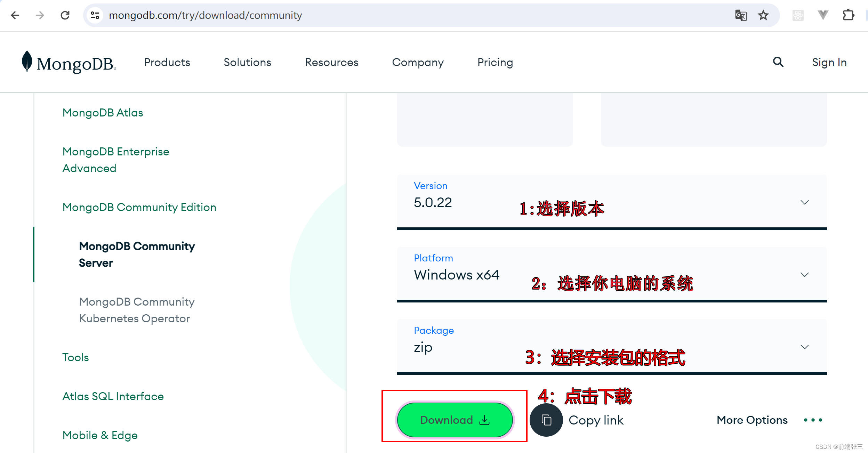Open the Package dropdown showing zip

pos(612,347)
